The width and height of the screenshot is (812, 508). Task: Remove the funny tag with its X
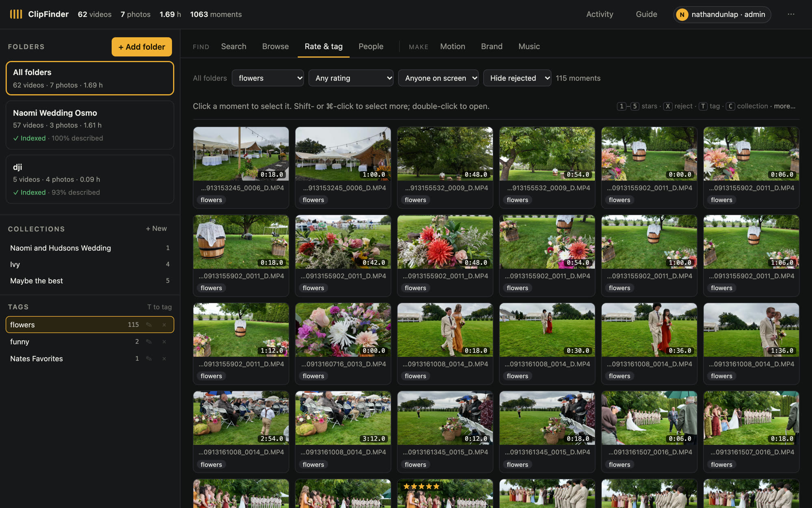164,342
